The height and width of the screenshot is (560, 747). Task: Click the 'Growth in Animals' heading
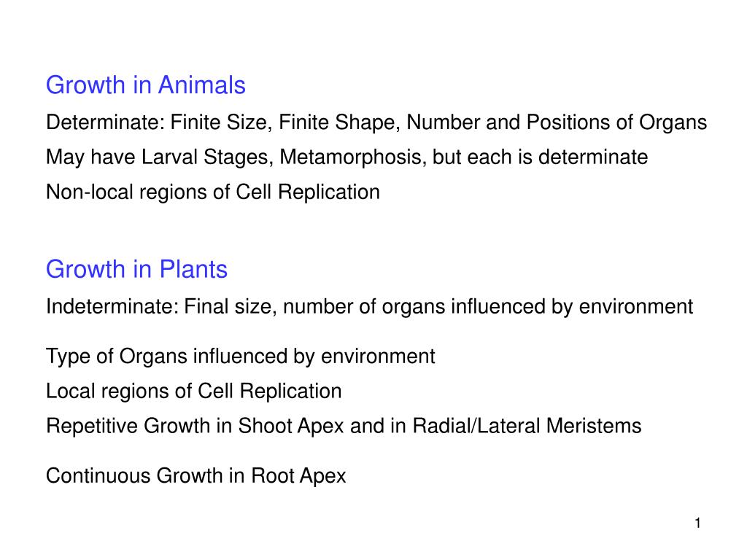(x=146, y=85)
